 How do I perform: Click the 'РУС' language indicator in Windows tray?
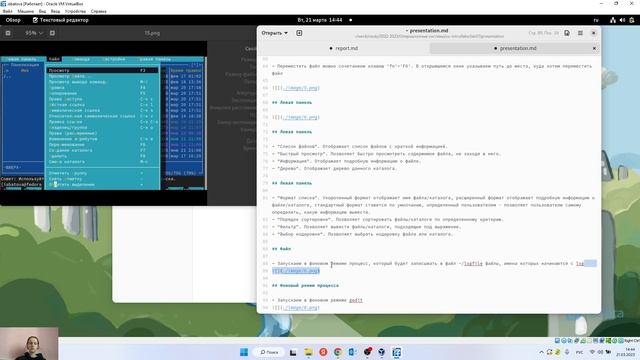[580, 352]
